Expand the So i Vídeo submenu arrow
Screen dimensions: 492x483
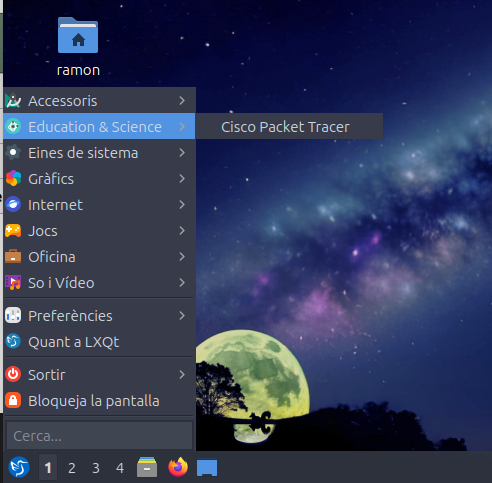point(182,283)
